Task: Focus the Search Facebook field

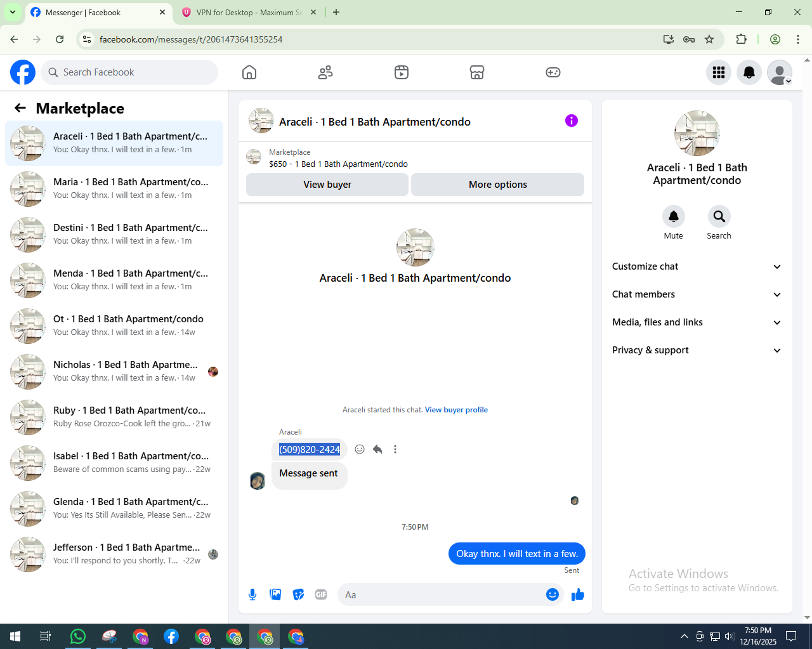Action: pos(129,72)
